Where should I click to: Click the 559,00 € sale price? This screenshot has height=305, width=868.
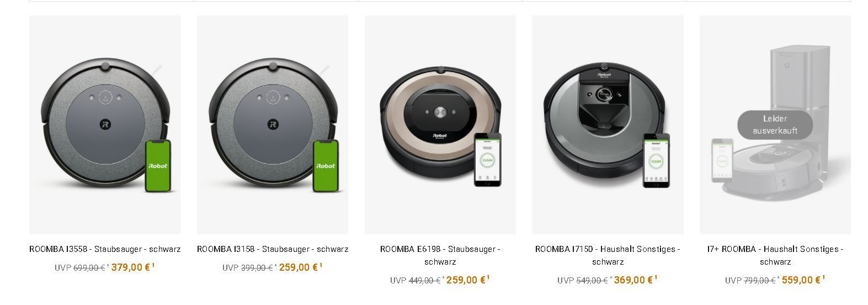pos(801,280)
